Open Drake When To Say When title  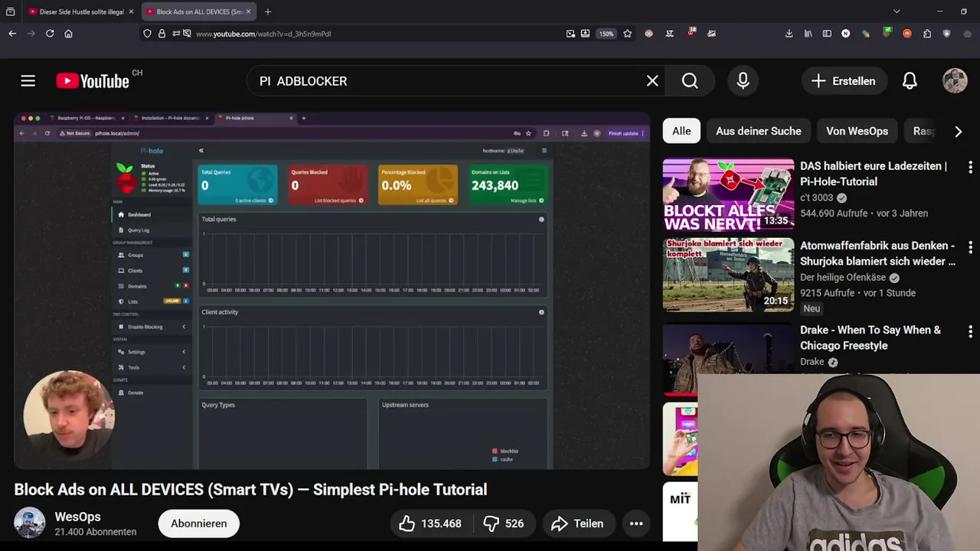[x=871, y=337]
